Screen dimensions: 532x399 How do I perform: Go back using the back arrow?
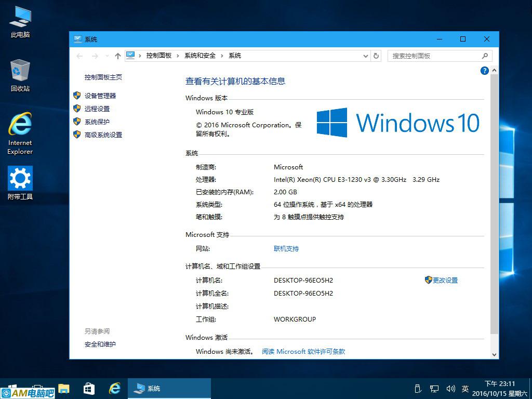pyautogui.click(x=79, y=56)
